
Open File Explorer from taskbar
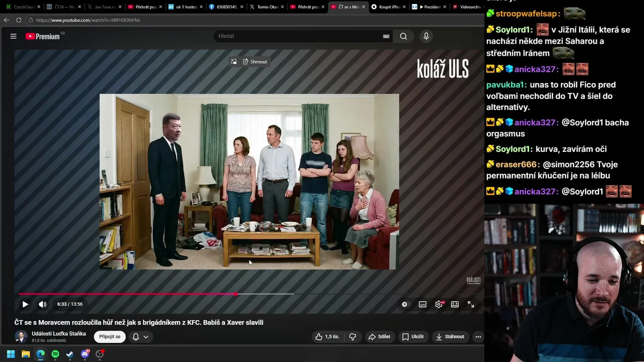26,354
